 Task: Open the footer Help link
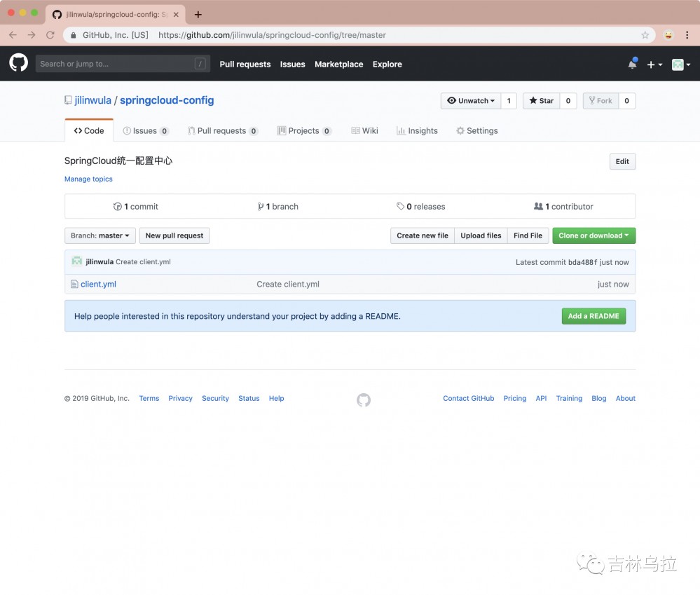[276, 398]
